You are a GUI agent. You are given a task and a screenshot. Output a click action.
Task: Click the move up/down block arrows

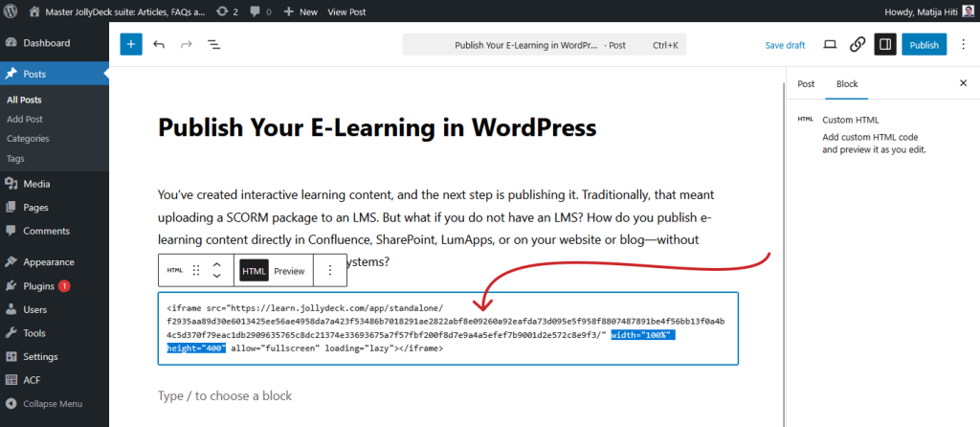(x=217, y=271)
